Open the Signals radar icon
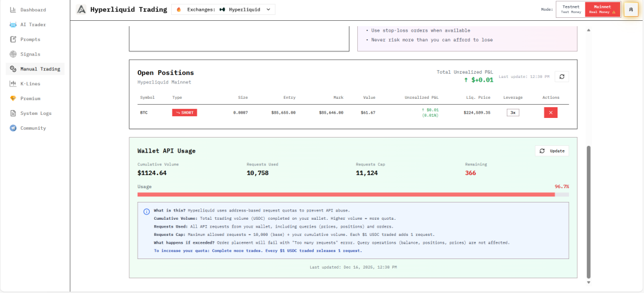Image resolution: width=644 pixels, height=293 pixels. click(x=13, y=54)
